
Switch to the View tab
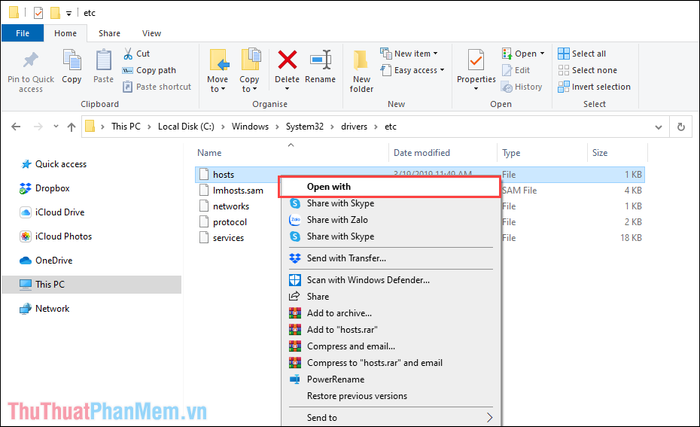(x=151, y=33)
